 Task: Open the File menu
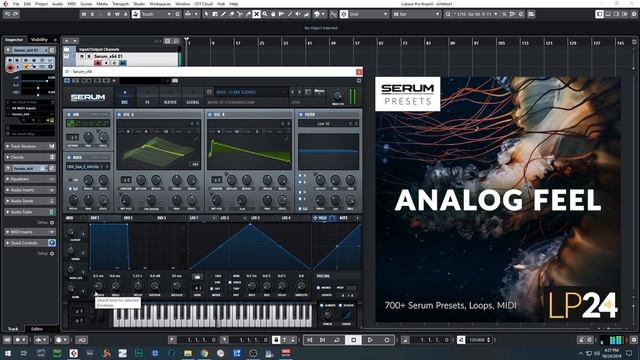click(16, 4)
